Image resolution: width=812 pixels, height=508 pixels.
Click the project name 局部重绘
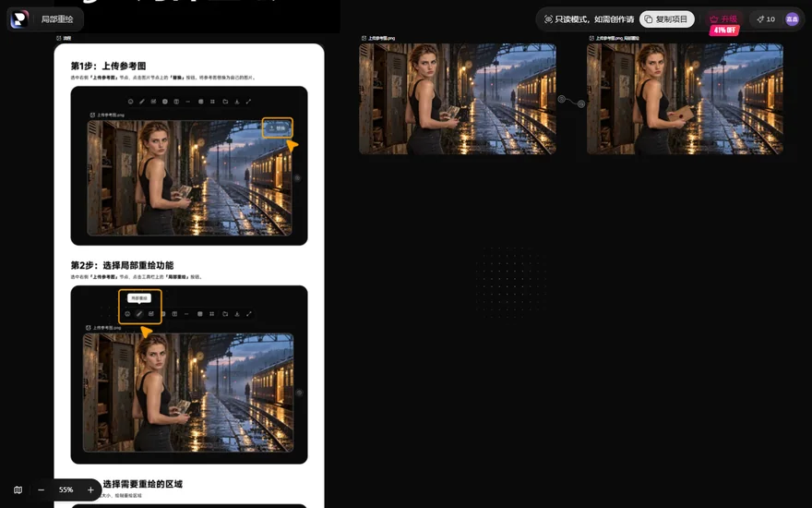pos(57,19)
